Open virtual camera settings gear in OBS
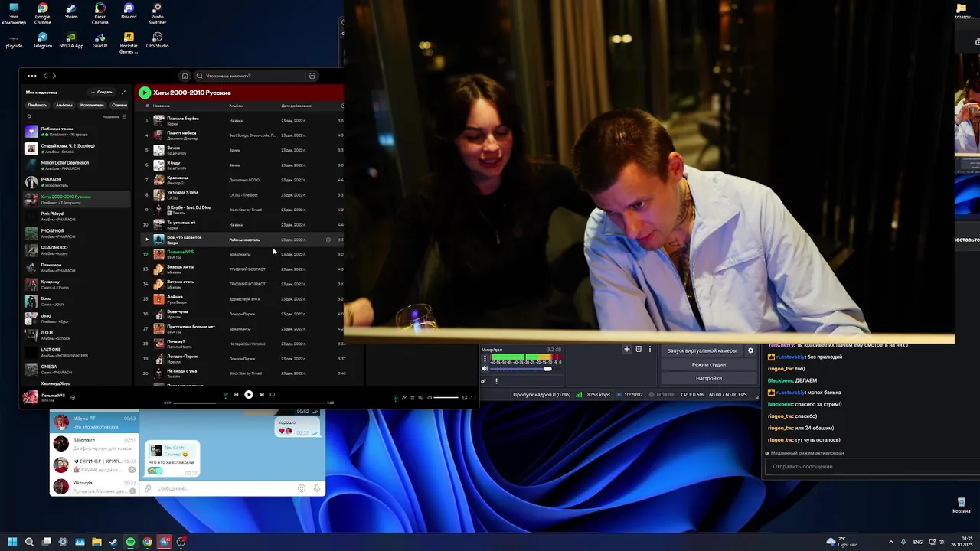 [750, 350]
